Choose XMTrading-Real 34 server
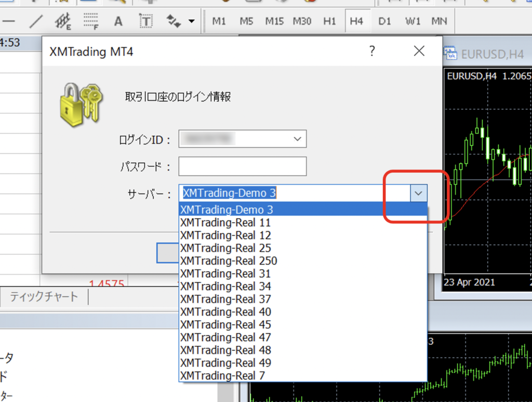 pos(303,286)
